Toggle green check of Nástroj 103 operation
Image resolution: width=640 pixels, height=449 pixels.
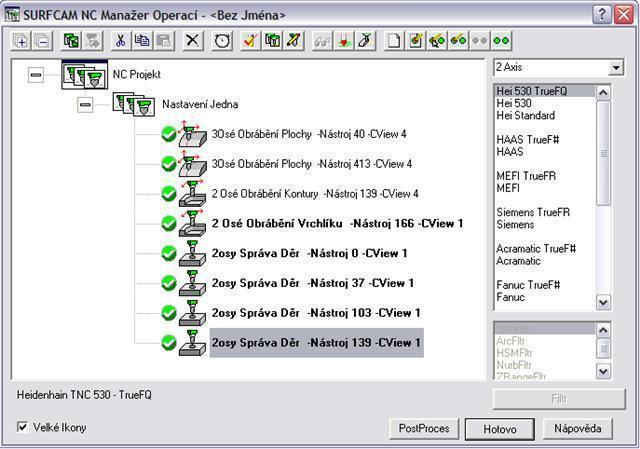169,313
